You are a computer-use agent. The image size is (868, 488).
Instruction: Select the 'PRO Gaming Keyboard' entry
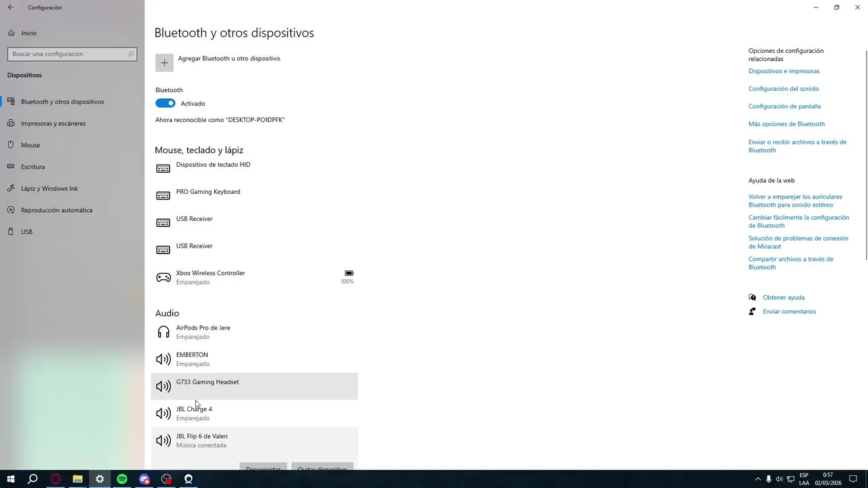point(254,196)
